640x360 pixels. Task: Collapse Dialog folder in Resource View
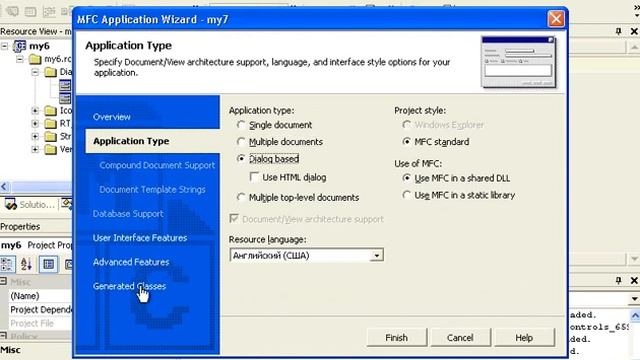35,72
